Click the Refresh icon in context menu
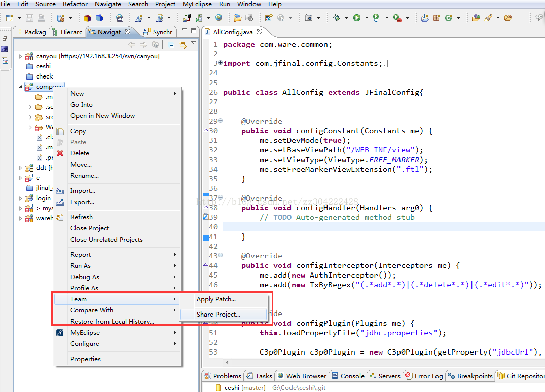Screen dimensions: 545x392 pyautogui.click(x=60, y=217)
